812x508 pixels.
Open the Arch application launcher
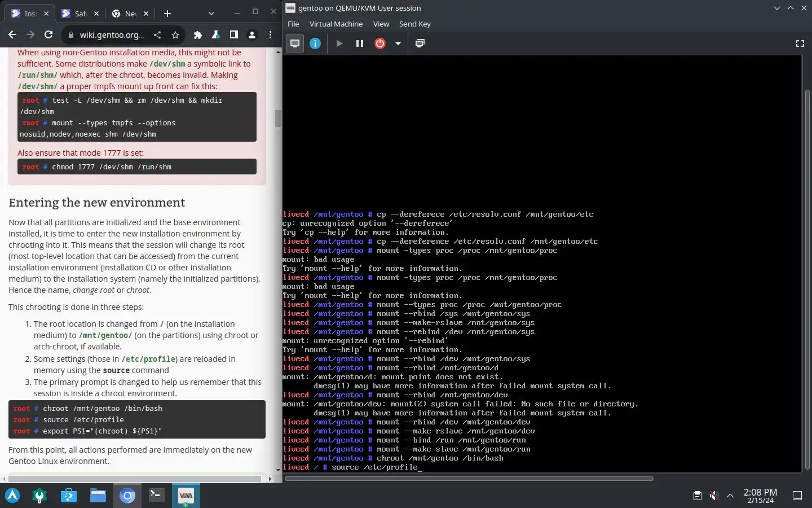(x=12, y=496)
